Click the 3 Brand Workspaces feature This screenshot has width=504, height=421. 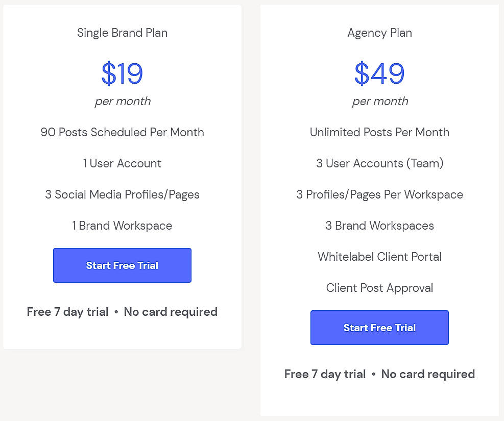[x=379, y=226]
